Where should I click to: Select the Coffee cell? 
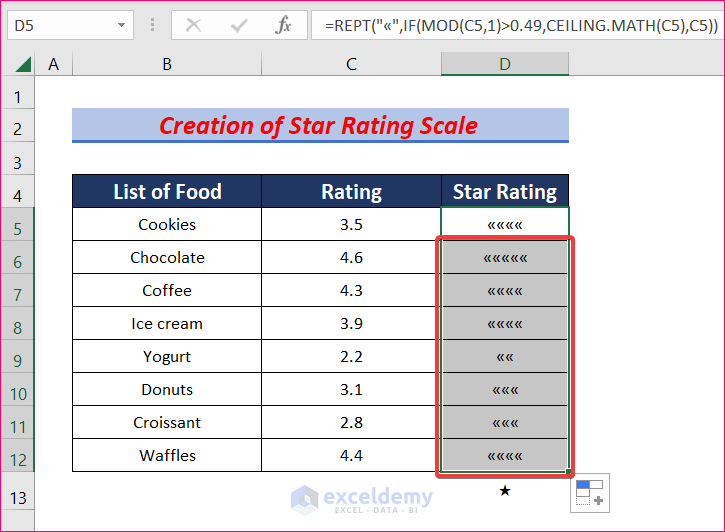click(x=167, y=290)
